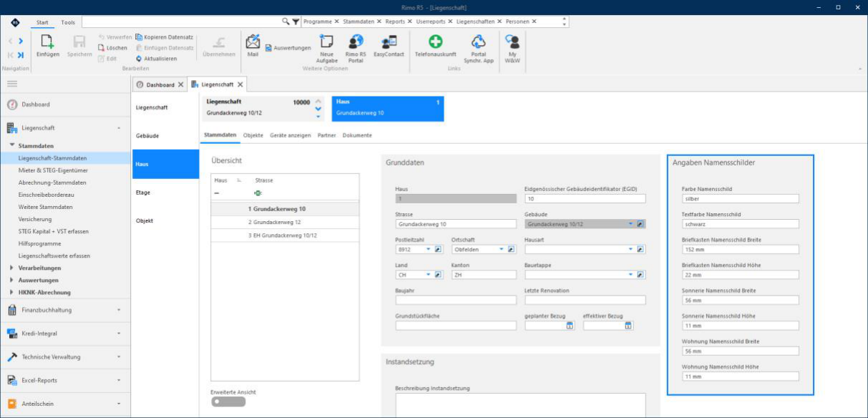Close the Dashboard document tab
Viewport: 868px width, 418px height.
click(x=181, y=84)
